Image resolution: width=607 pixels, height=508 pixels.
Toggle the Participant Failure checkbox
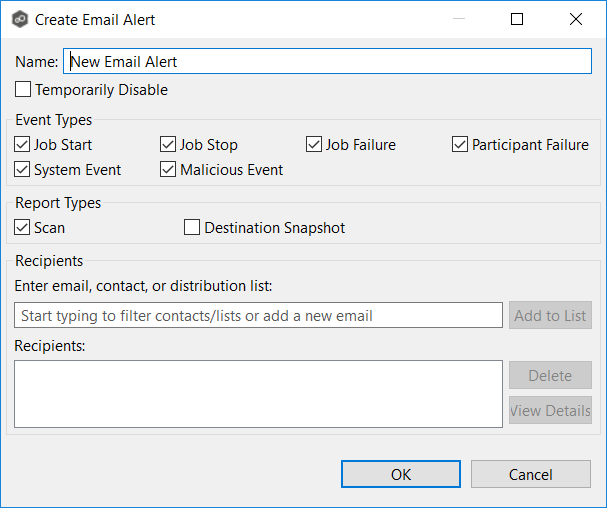[x=460, y=145]
